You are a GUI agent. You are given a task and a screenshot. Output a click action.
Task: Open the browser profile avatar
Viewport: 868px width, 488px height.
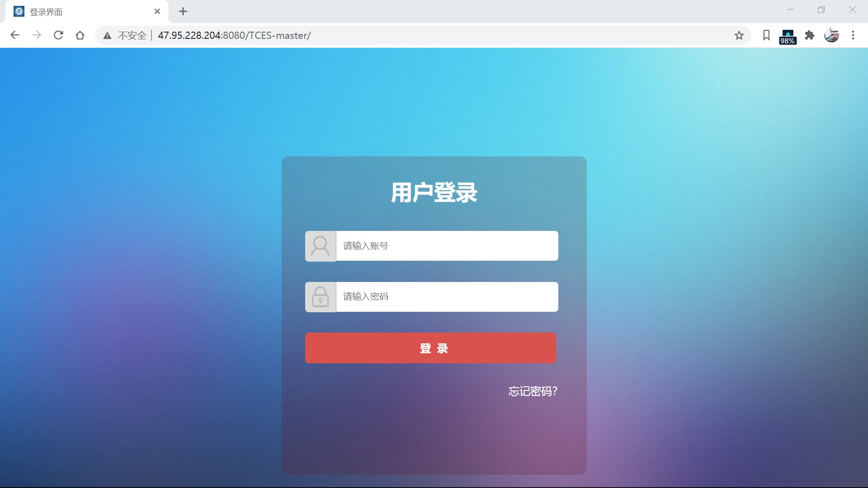click(832, 35)
